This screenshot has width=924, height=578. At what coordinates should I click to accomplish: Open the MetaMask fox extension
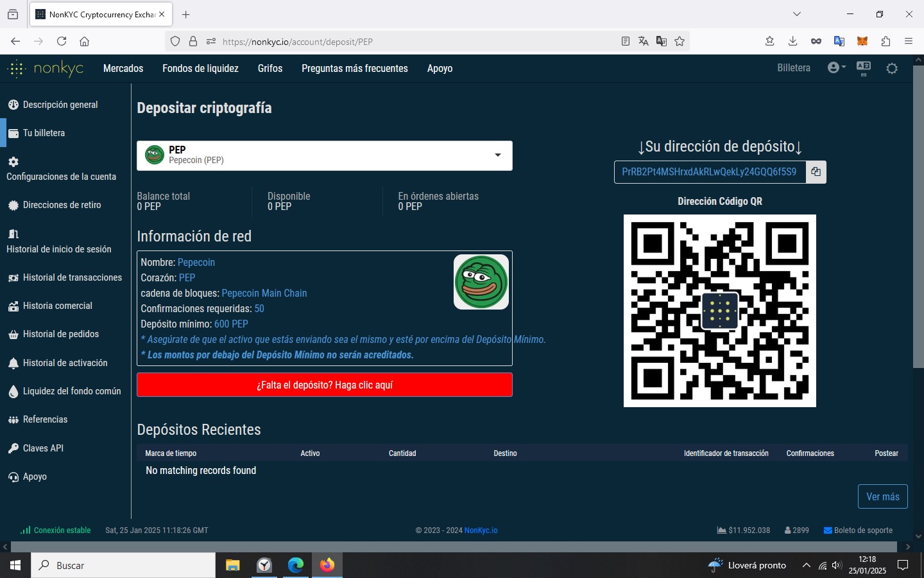pyautogui.click(x=862, y=41)
